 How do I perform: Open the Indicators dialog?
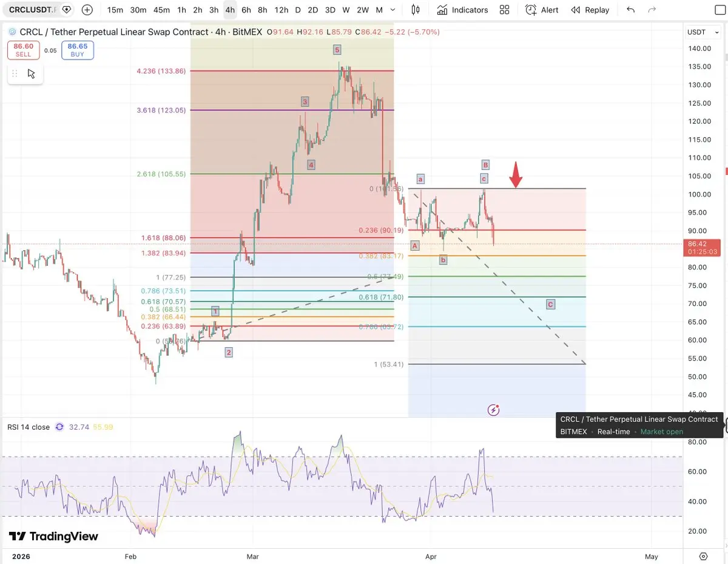click(x=462, y=10)
